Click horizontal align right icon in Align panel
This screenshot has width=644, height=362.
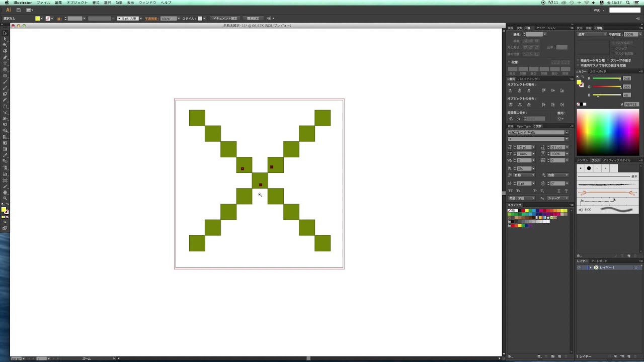pyautogui.click(x=529, y=90)
